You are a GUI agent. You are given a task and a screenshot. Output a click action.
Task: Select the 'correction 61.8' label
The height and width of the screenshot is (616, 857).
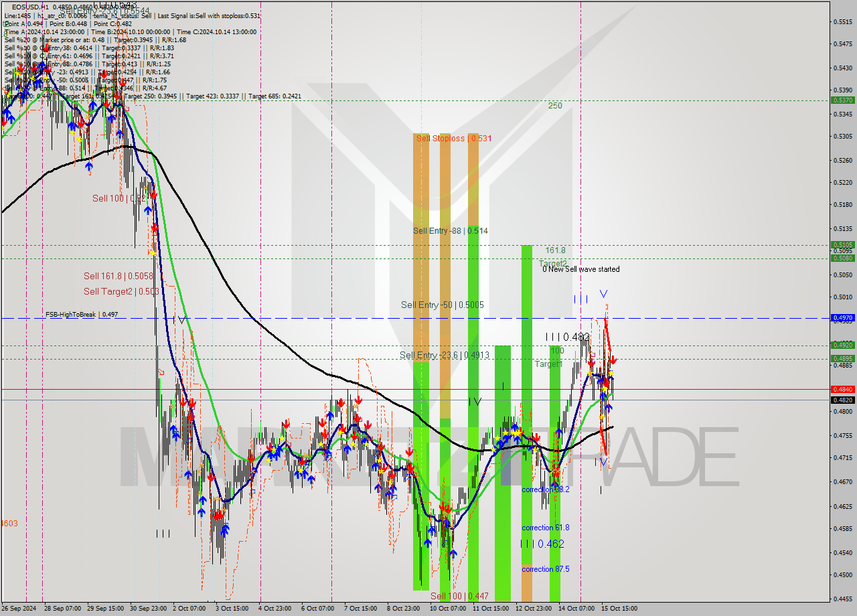(546, 528)
